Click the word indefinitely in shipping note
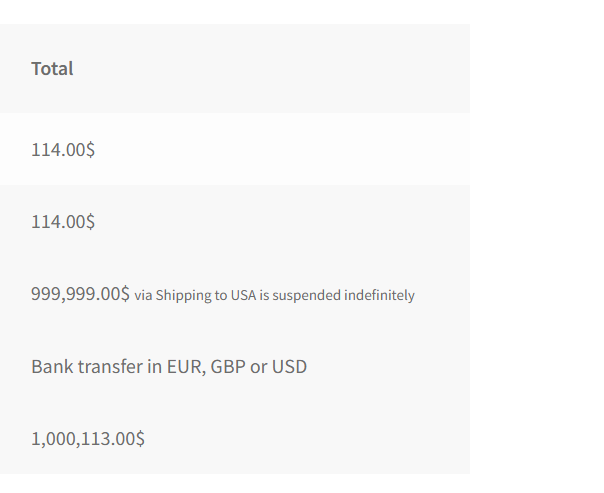This screenshot has width=604, height=493. coord(379,295)
